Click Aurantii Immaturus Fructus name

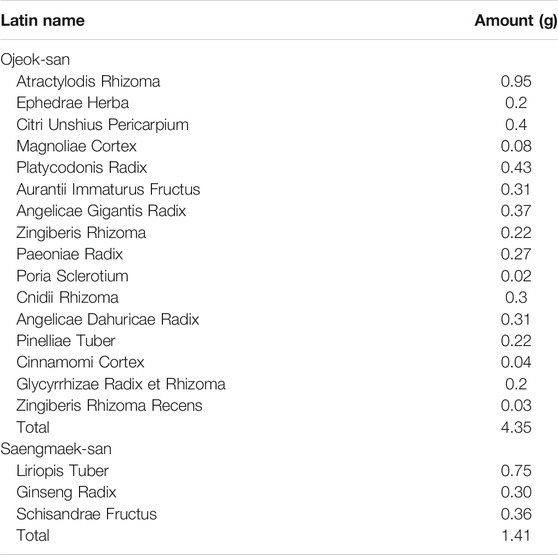click(x=108, y=189)
